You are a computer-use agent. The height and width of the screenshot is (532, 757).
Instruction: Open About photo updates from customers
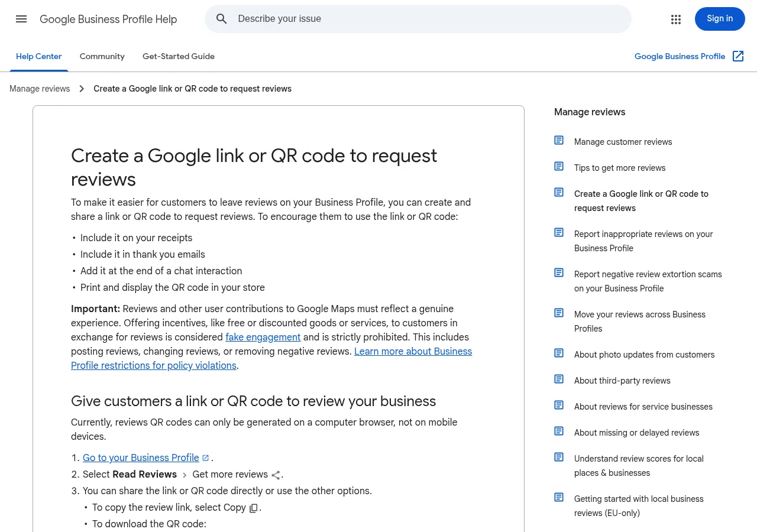644,355
